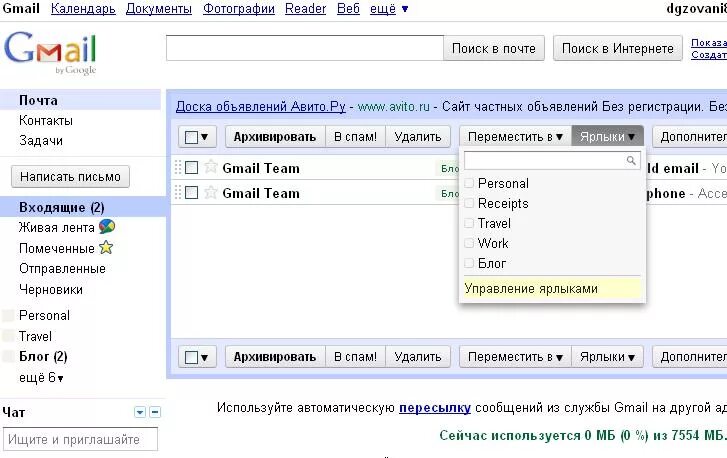Check the Personal label in dropdown
The height and width of the screenshot is (458, 727).
[x=469, y=183]
